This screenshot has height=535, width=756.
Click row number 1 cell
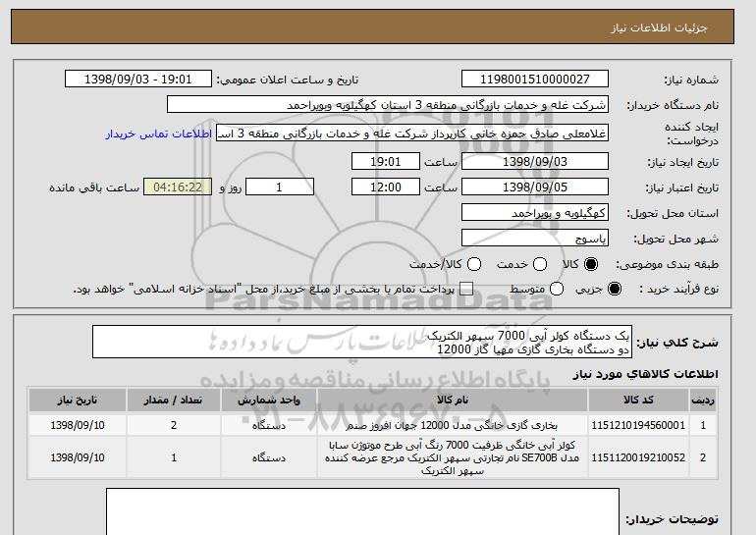pos(703,426)
